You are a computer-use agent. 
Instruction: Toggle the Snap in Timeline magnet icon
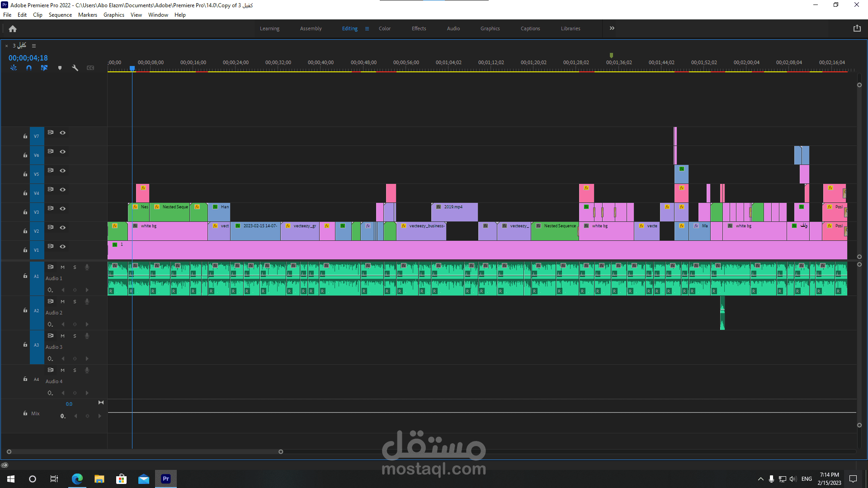(28, 68)
